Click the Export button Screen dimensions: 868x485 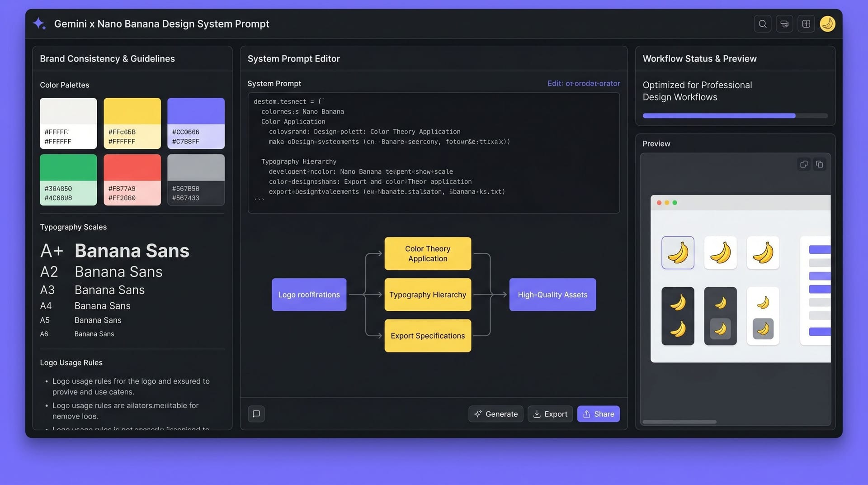click(x=550, y=414)
